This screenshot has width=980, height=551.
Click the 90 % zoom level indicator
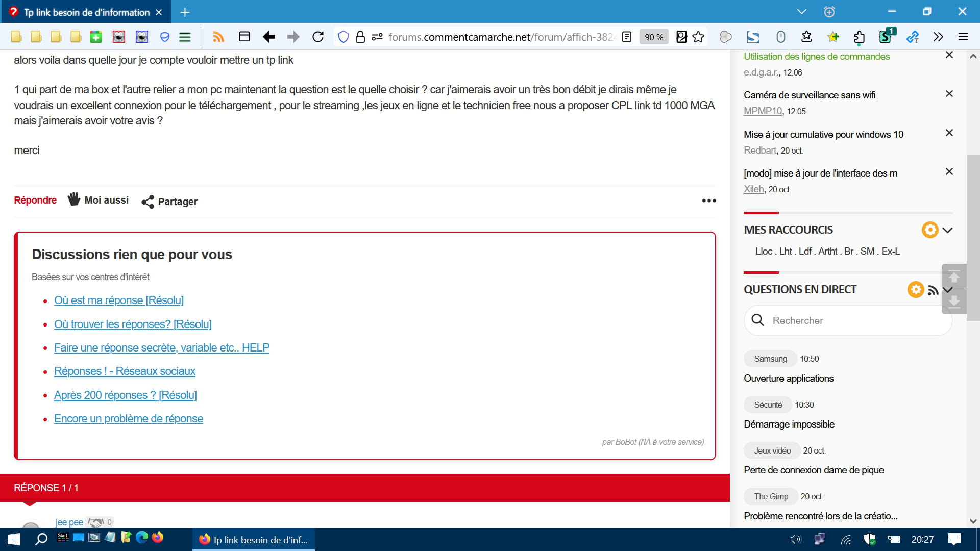tap(653, 37)
